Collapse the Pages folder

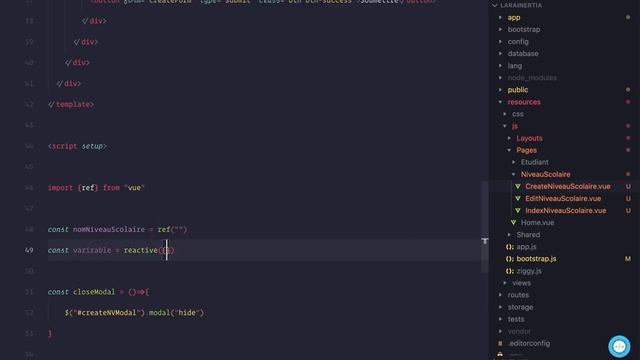[509, 150]
